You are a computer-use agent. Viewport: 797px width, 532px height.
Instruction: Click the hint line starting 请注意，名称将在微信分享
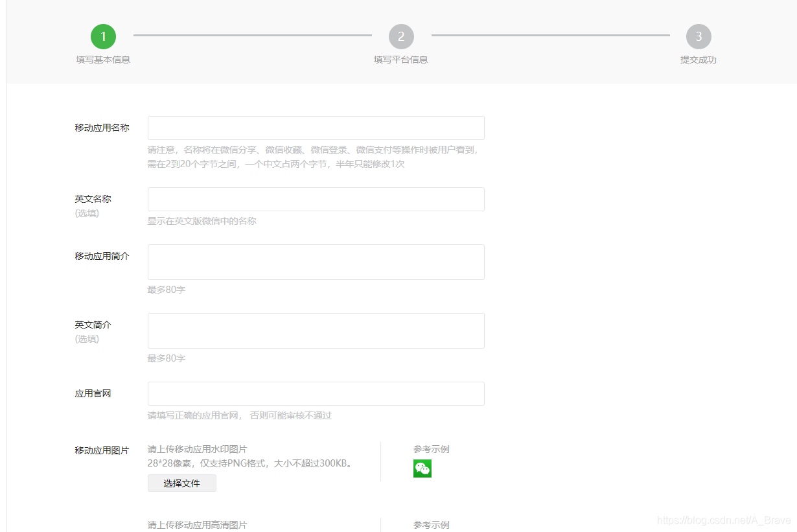click(x=314, y=150)
